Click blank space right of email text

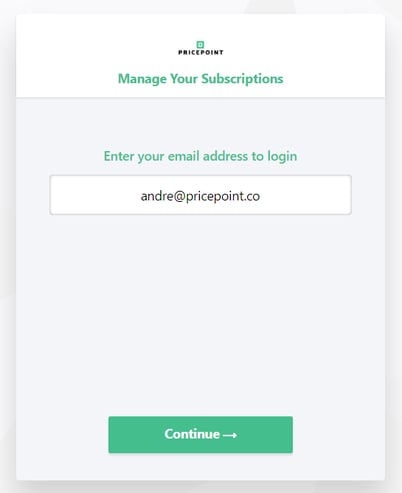(305, 195)
